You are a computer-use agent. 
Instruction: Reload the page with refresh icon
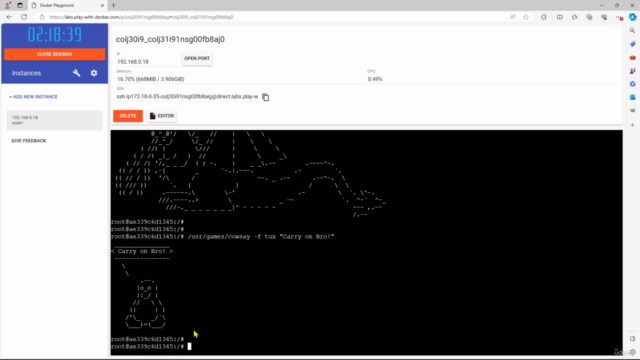point(24,17)
